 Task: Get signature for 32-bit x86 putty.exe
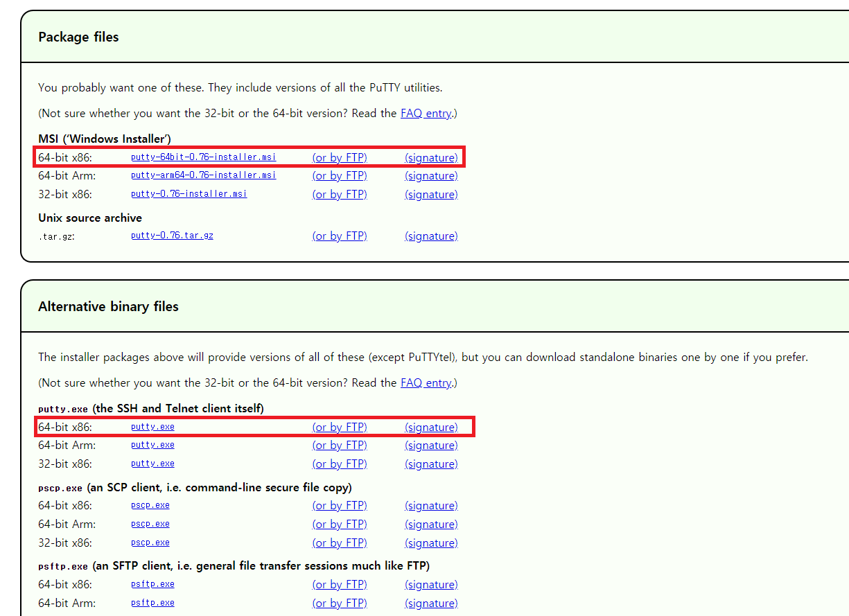(431, 464)
